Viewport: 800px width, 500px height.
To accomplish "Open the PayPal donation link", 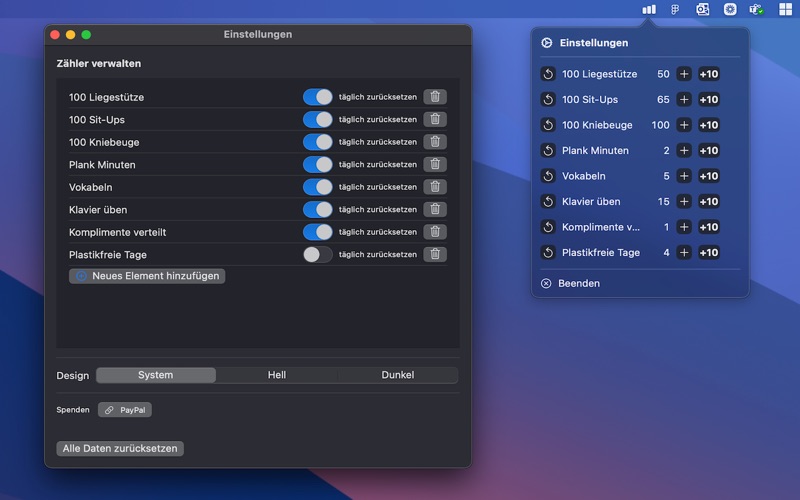I will (125, 410).
